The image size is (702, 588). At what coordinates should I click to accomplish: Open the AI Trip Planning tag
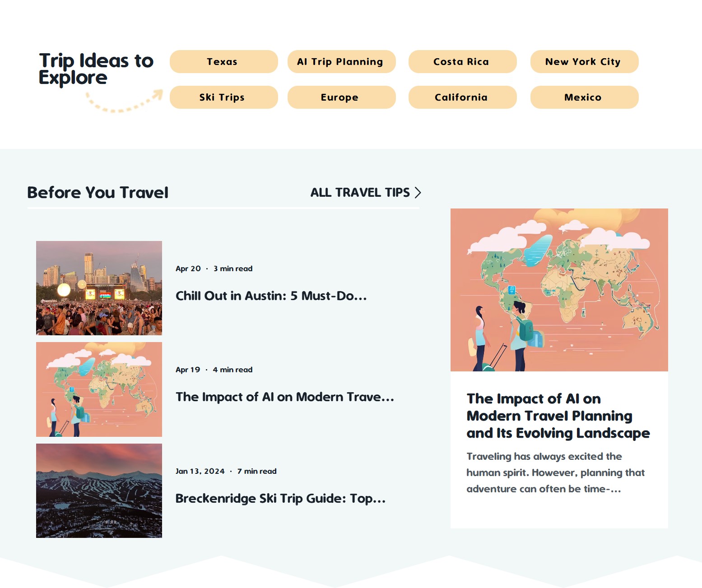341,61
